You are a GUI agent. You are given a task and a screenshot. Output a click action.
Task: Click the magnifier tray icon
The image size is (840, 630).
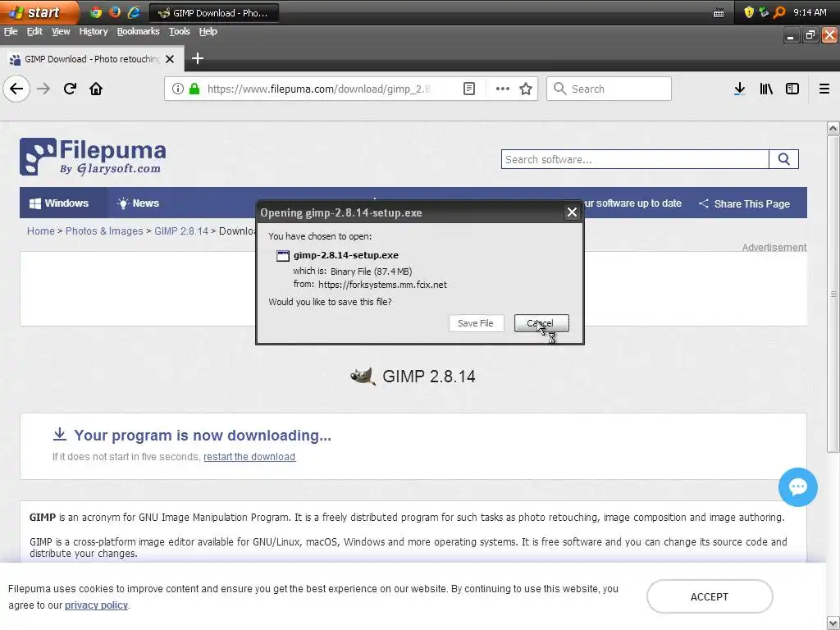(x=779, y=12)
